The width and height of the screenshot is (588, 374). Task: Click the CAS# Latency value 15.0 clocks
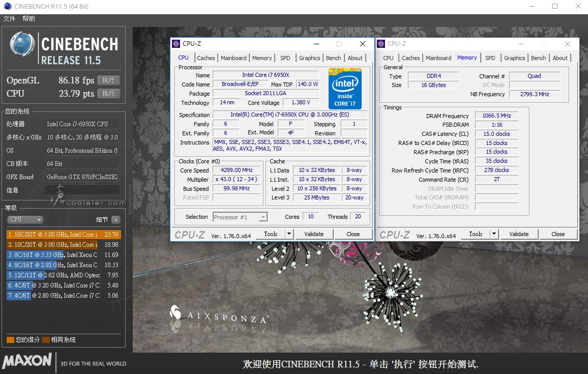(x=496, y=133)
